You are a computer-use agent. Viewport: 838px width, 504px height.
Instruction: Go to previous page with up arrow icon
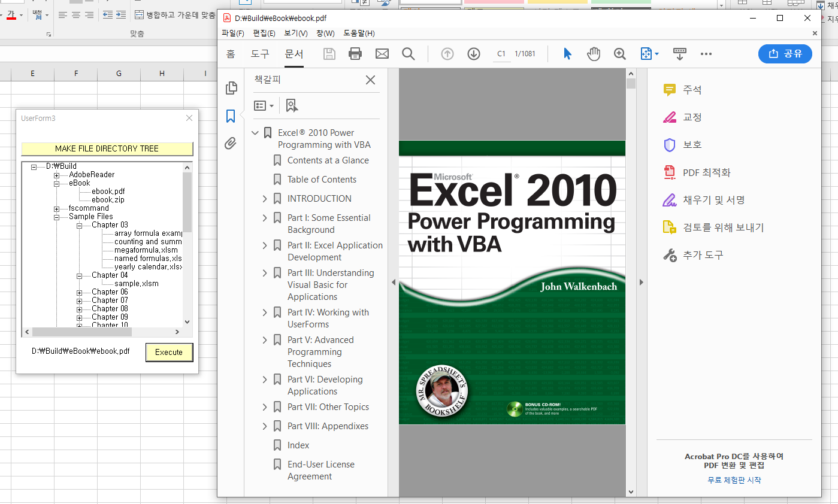point(447,54)
